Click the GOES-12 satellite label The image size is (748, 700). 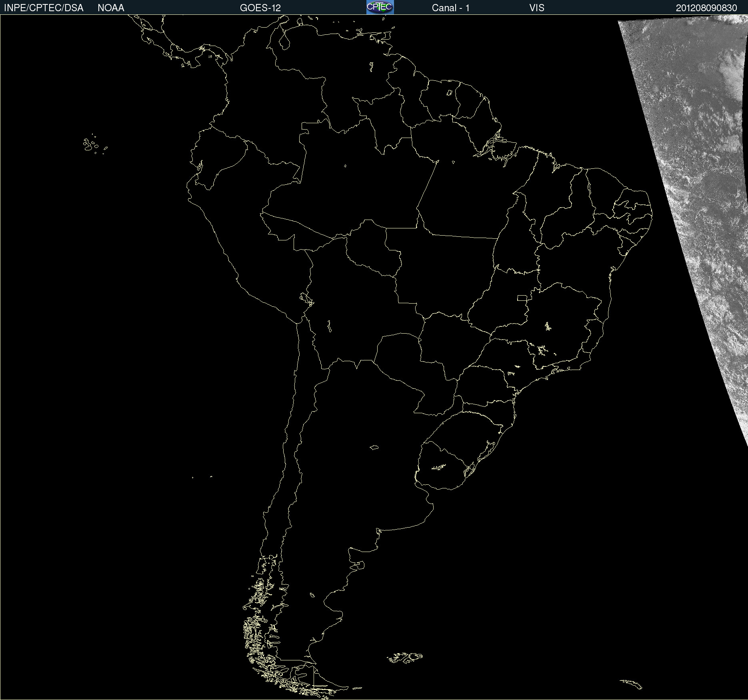260,8
